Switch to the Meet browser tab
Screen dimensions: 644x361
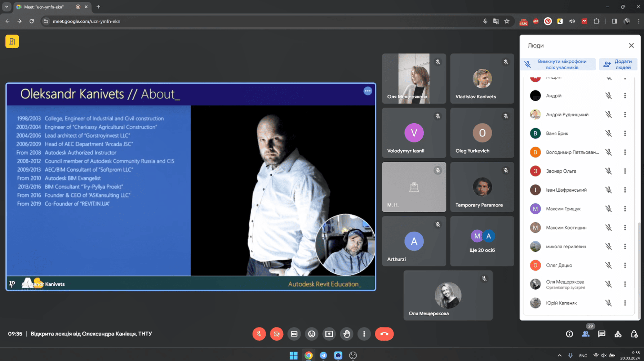tap(52, 7)
